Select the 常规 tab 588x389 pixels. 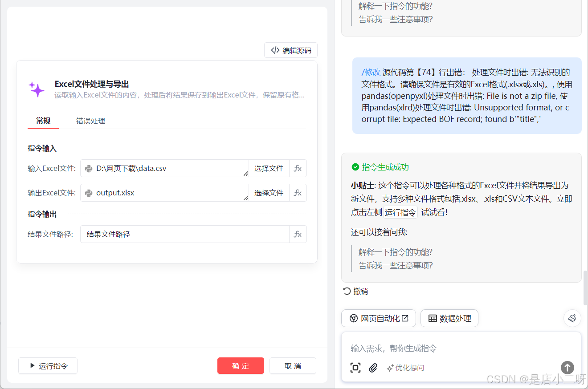pos(43,121)
